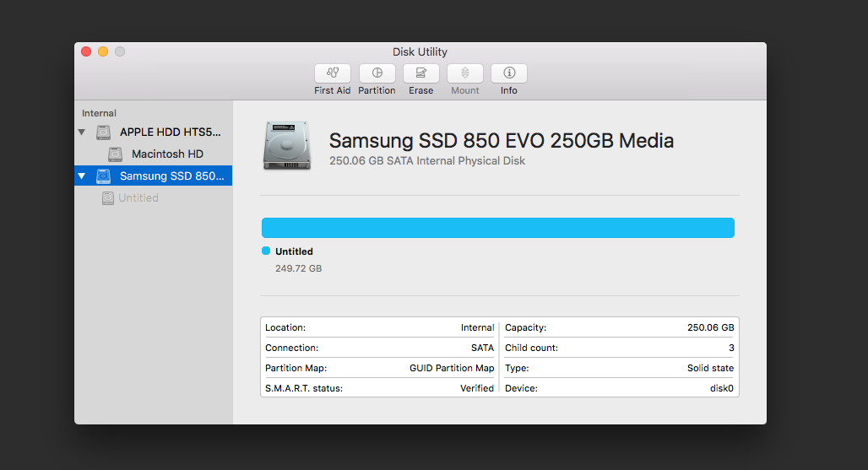The image size is (868, 470).
Task: Click the Samsung SSD sidebar drive icon
Action: (104, 176)
